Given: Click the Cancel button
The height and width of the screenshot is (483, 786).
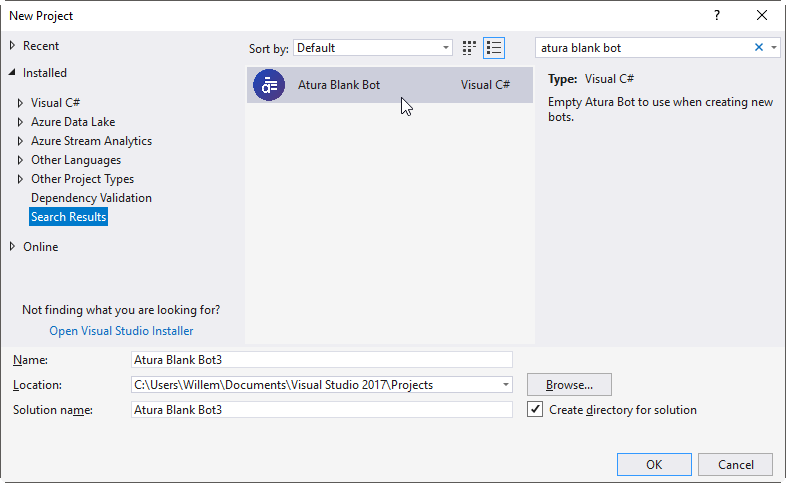Looking at the screenshot, I should tap(735, 464).
